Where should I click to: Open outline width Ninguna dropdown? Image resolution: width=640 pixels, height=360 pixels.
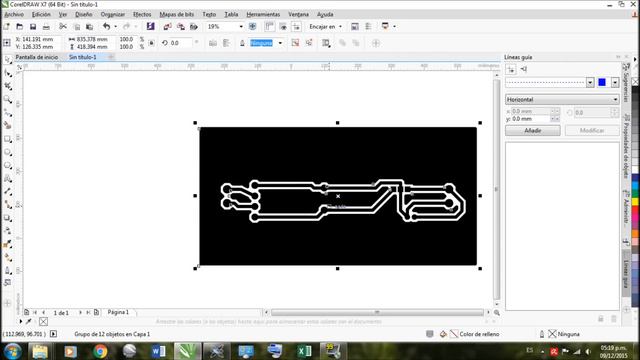(280, 43)
